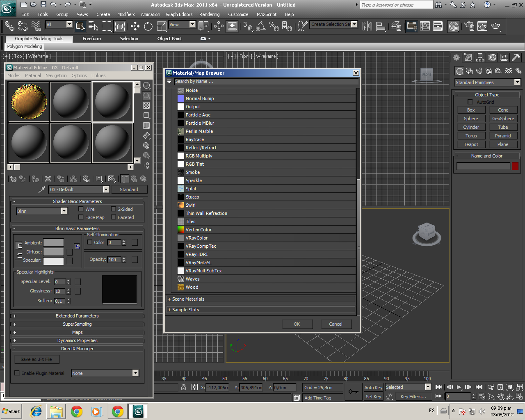Select the Select and Link tool
The height and width of the screenshot is (420, 525).
coord(9,26)
